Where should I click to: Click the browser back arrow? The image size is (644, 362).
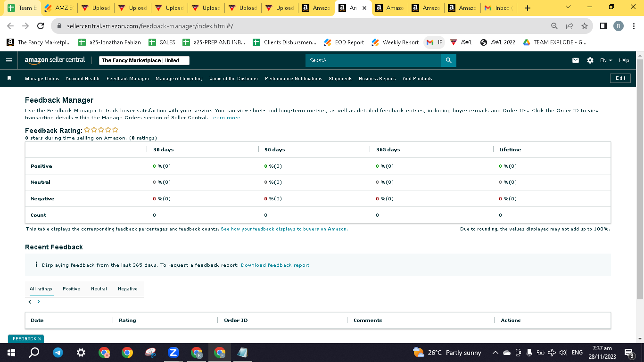[10, 26]
